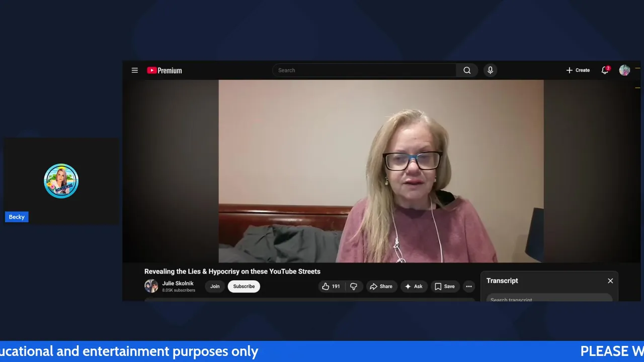Open the more actions three-dot menu
The width and height of the screenshot is (644, 362).
[469, 287]
